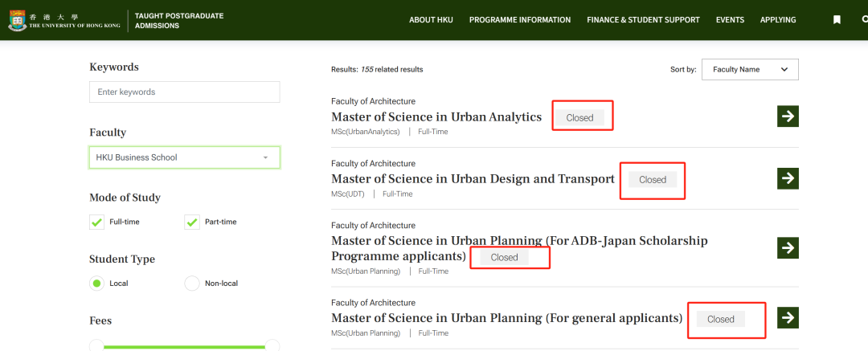Toggle the Part-time checkbox
The height and width of the screenshot is (351, 868).
tap(192, 222)
